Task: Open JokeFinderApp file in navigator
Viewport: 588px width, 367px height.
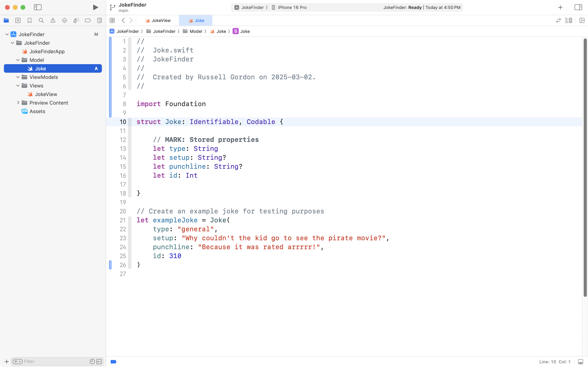Action: coord(47,52)
